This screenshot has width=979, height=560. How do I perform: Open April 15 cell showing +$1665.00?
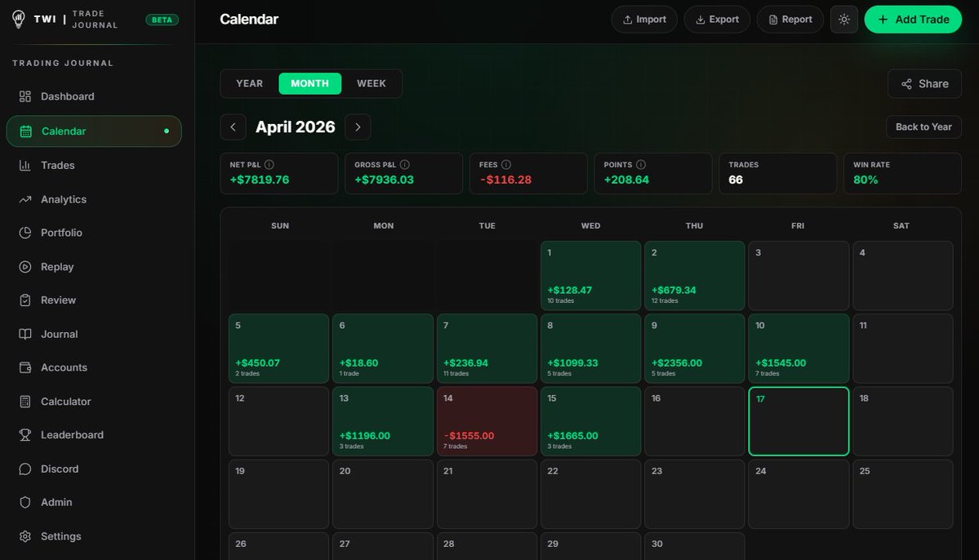[x=590, y=421]
